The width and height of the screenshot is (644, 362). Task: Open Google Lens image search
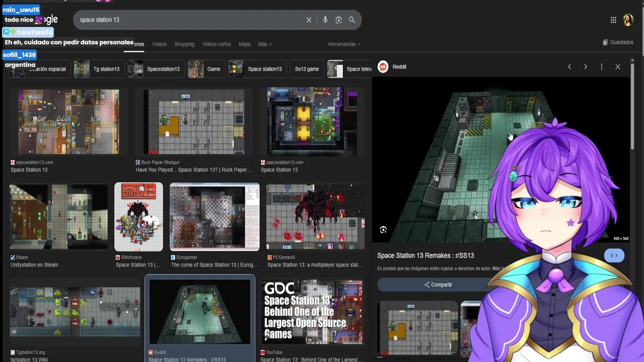pos(339,20)
